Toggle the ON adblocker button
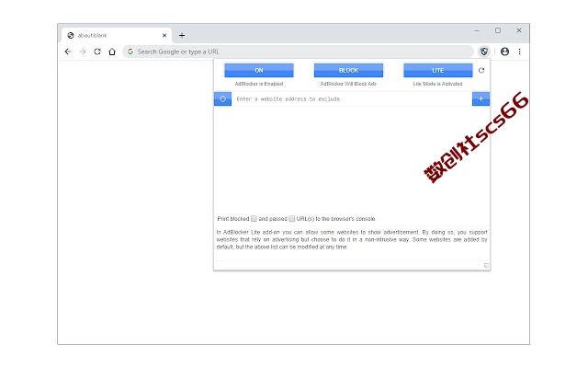 (259, 70)
